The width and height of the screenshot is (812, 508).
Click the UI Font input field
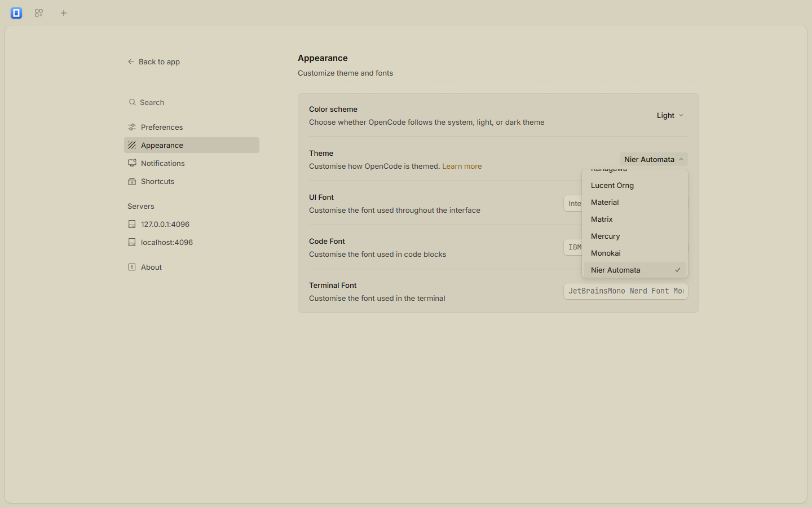(572, 203)
